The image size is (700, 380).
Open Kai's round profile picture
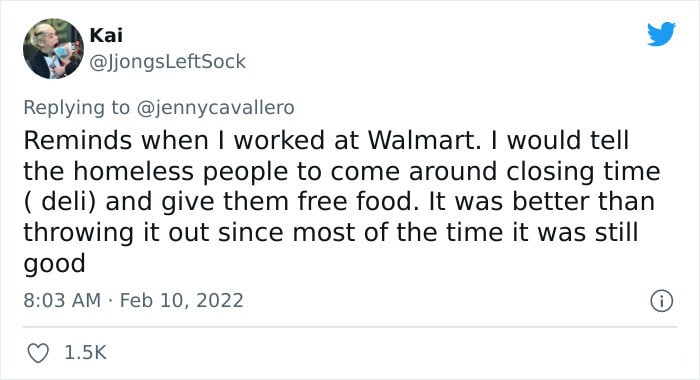53,49
